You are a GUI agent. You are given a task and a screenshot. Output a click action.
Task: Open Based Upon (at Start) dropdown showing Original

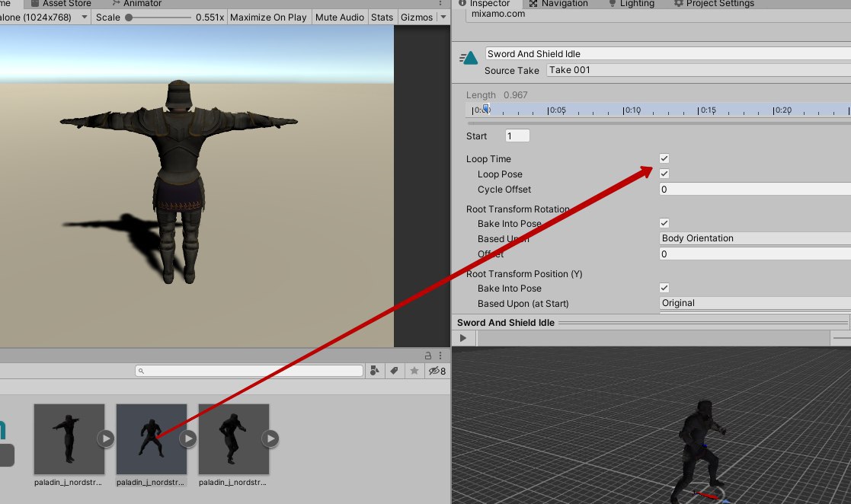pos(755,303)
